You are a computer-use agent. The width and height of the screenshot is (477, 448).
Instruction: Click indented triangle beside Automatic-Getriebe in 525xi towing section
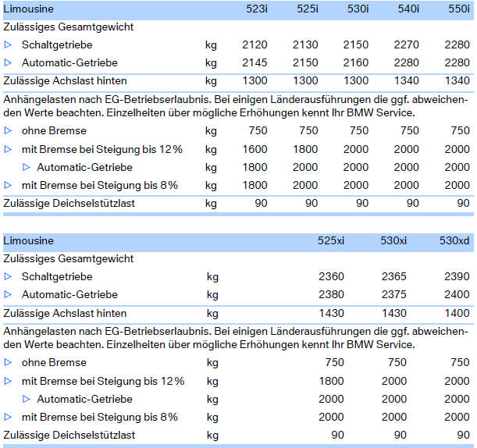click(27, 399)
